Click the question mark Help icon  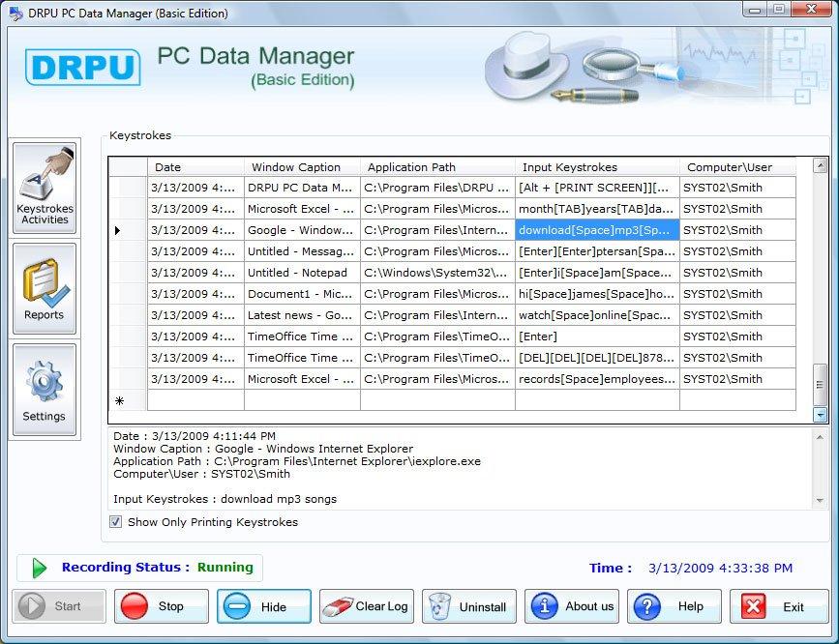(645, 606)
